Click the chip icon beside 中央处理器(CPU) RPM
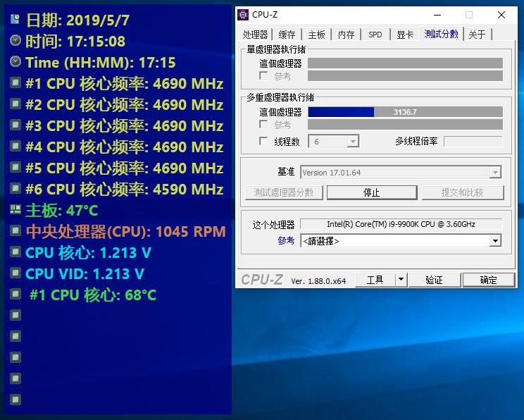This screenshot has width=524, height=420. [x=15, y=230]
